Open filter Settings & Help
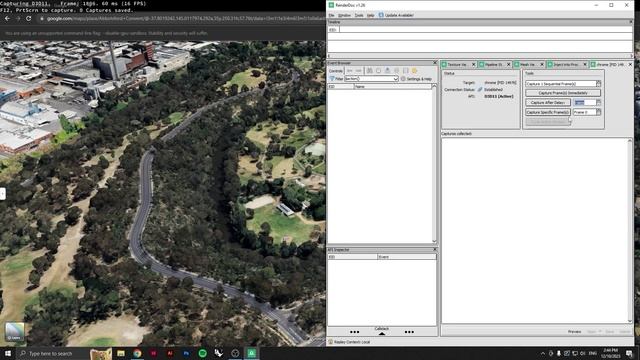This screenshot has width=640, height=360. tap(416, 79)
